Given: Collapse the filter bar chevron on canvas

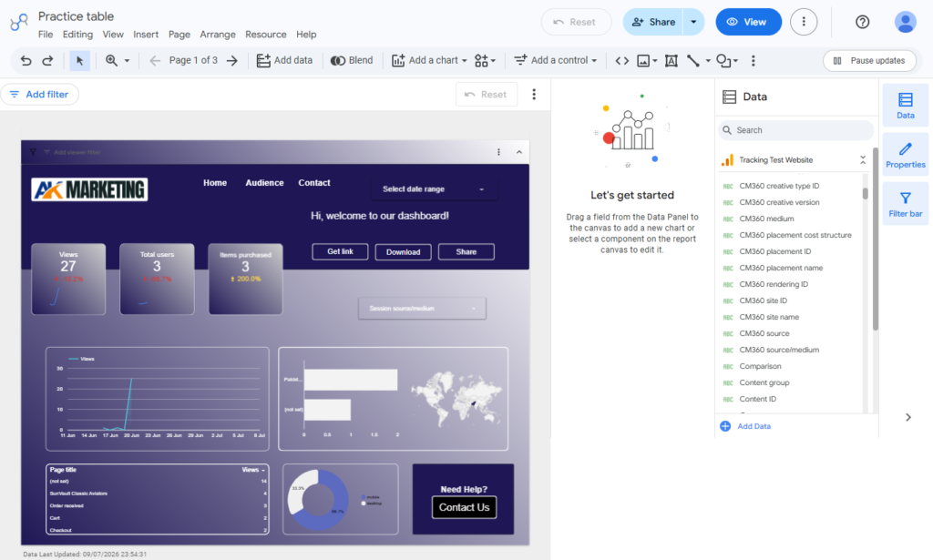Looking at the screenshot, I should (x=518, y=152).
